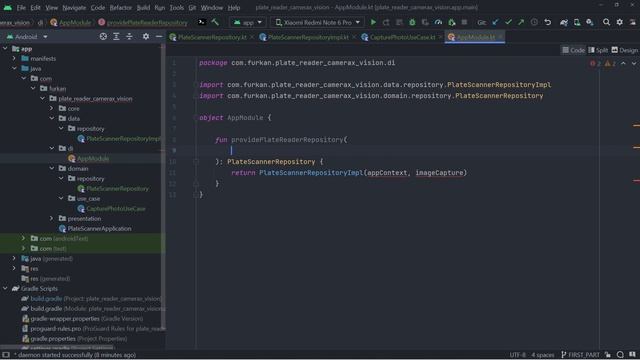Select CapturePhotoUseCase file in tree
The height and width of the screenshot is (360, 640).
[x=116, y=209]
